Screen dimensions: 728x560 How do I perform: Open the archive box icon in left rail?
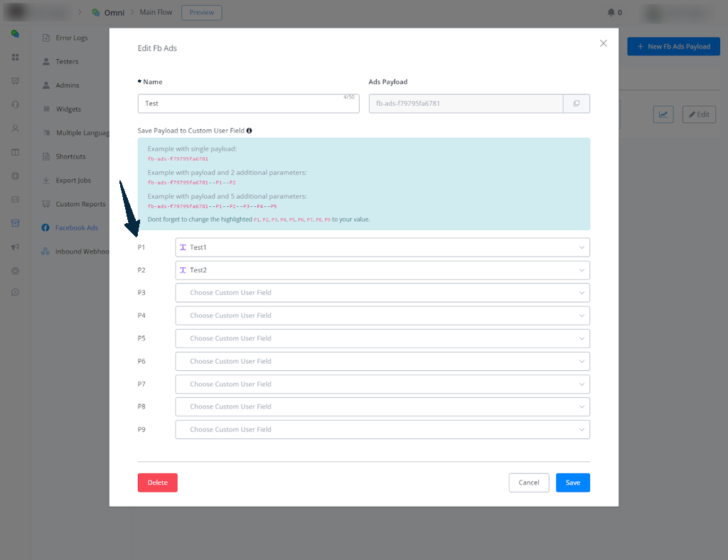pos(16,223)
